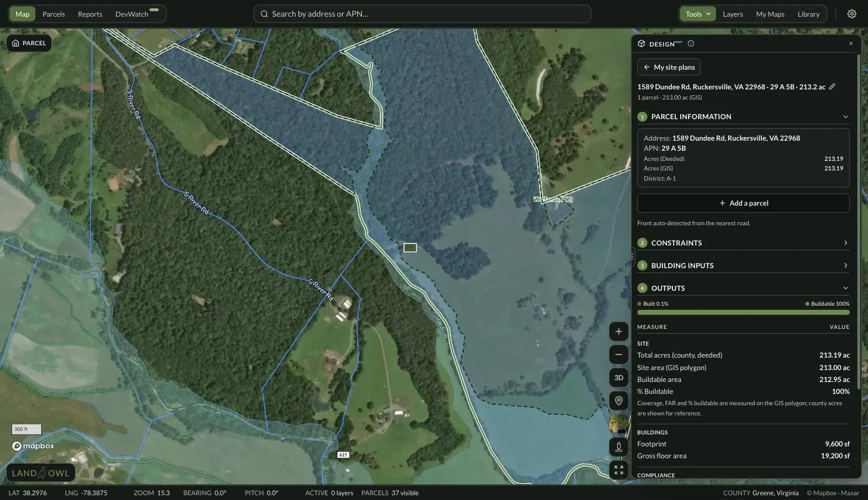The image size is (868, 500).
Task: Click the ZOOM 15.3 status readout
Action: [151, 493]
